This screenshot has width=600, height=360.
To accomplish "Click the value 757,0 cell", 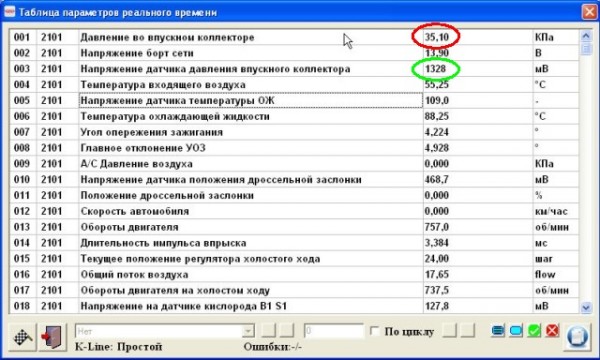I will (478, 227).
